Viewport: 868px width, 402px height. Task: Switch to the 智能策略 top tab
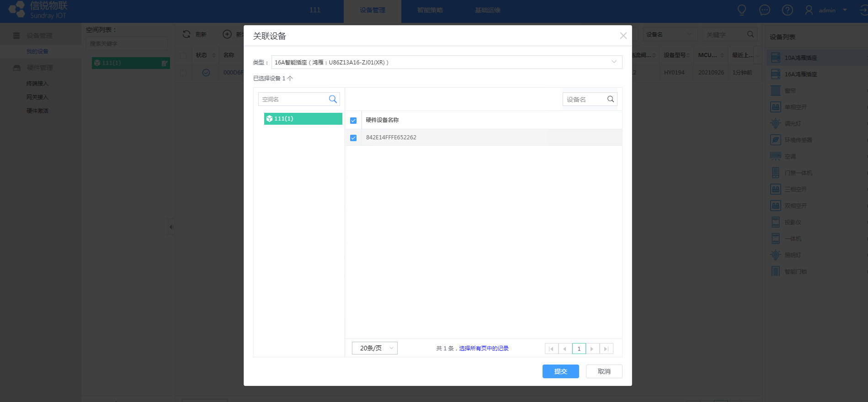(x=430, y=10)
